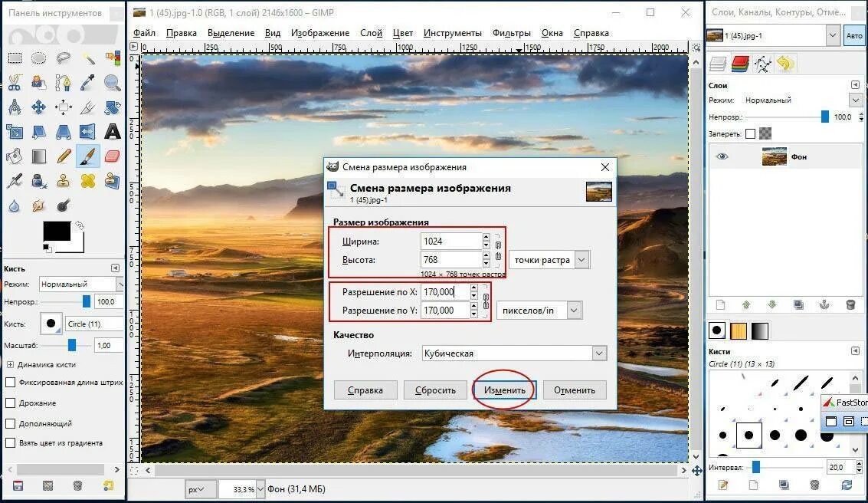
Task: Open the 'пикселов/in' resolution units dropdown
Action: 539,311
